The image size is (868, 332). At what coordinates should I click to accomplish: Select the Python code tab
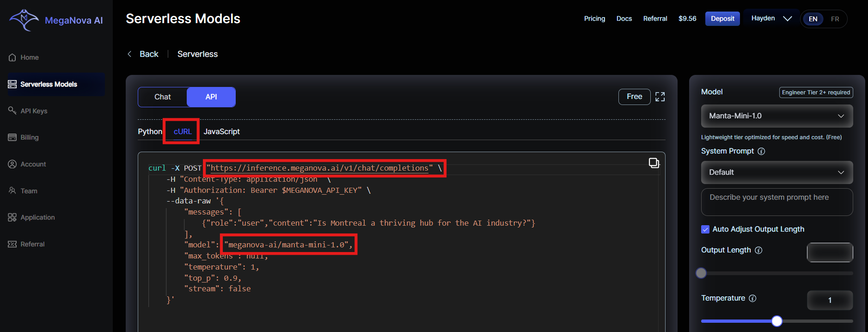[x=150, y=131]
